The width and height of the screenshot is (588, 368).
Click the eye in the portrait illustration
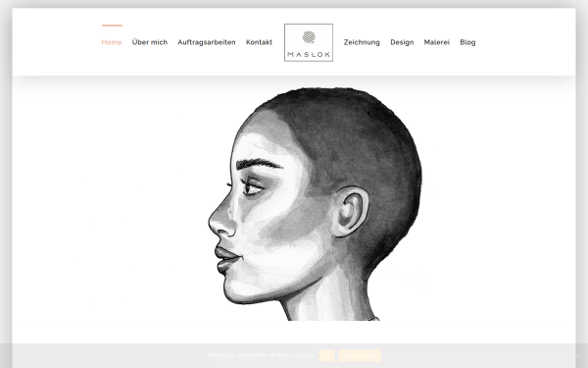(x=253, y=187)
